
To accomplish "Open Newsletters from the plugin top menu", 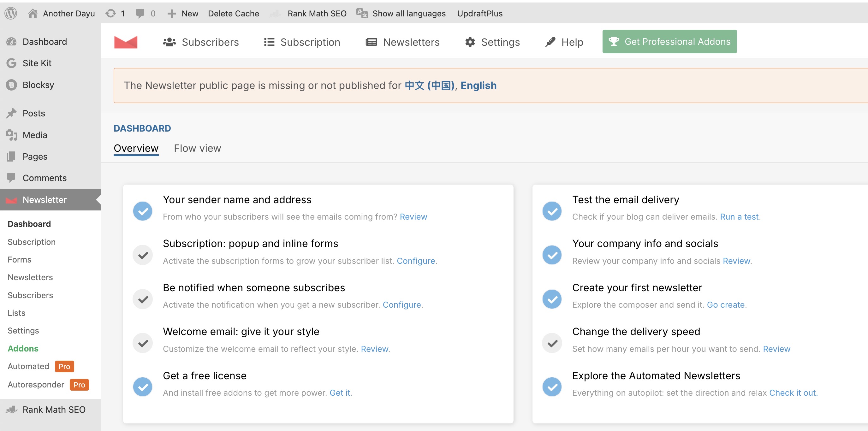I will pos(402,42).
